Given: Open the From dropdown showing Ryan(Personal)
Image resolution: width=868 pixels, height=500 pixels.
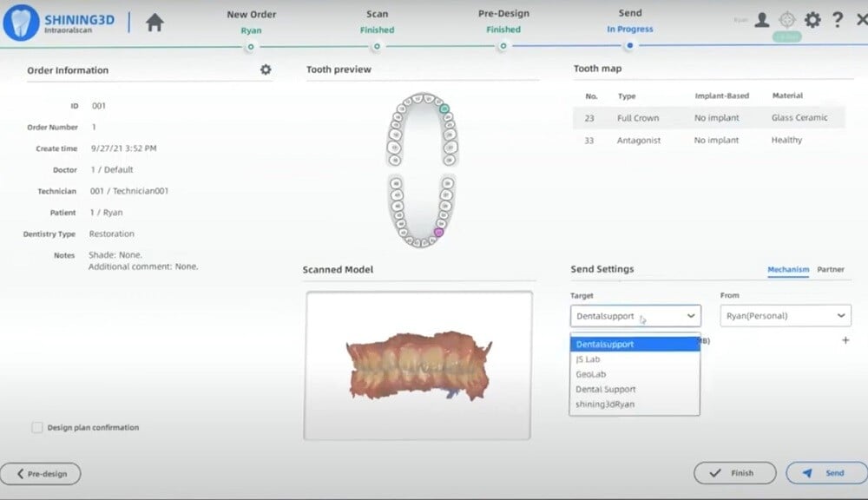Looking at the screenshot, I should tap(785, 316).
